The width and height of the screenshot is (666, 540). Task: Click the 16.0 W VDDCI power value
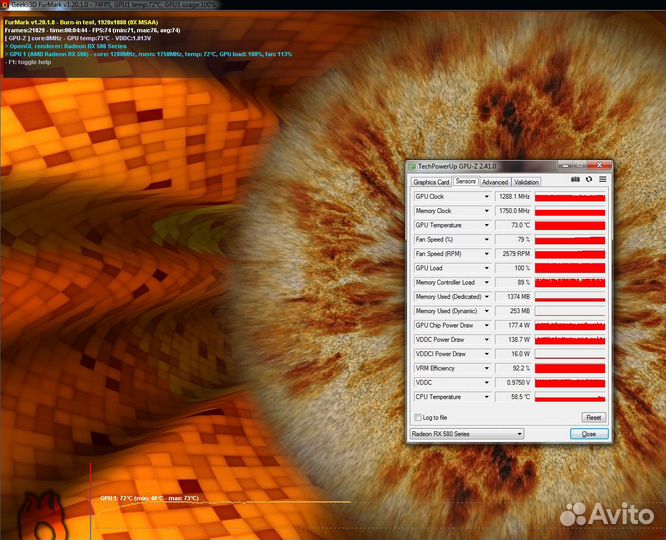tap(513, 354)
